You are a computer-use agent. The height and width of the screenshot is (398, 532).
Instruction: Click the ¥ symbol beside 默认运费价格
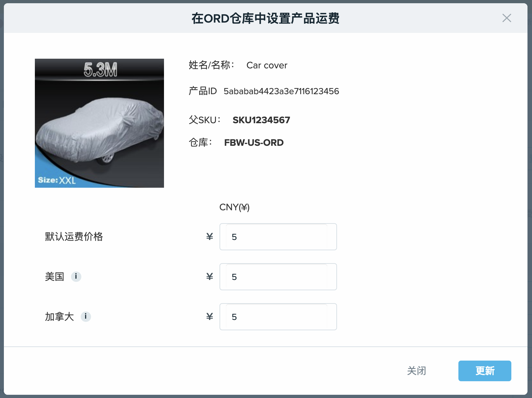210,236
